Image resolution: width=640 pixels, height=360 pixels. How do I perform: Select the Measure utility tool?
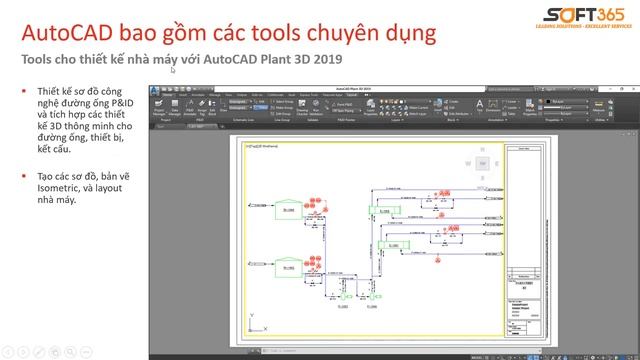pos(599,106)
